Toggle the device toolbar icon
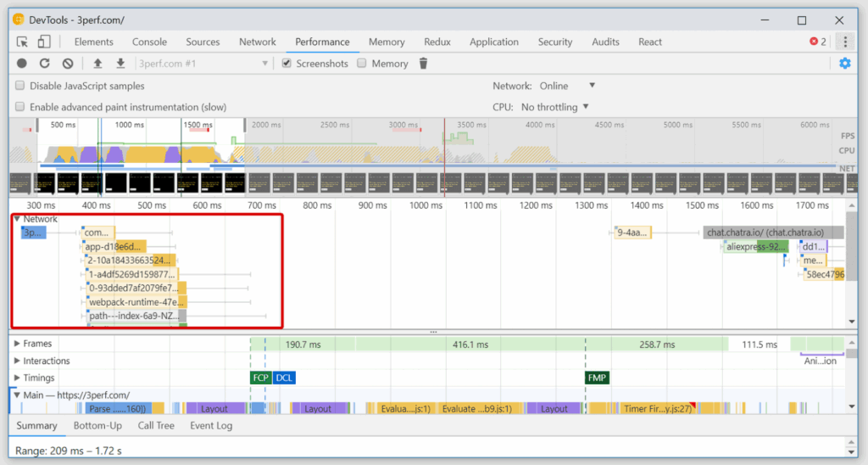The image size is (868, 465). click(44, 42)
